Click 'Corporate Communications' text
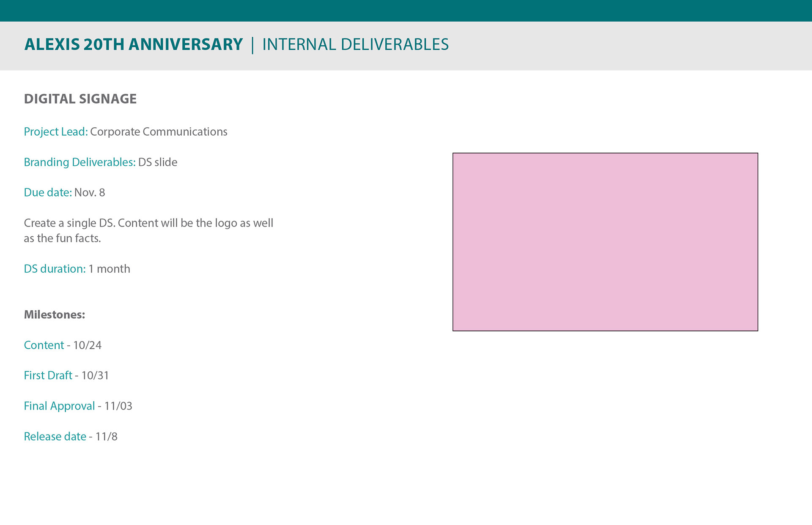812x525 pixels. pos(159,132)
